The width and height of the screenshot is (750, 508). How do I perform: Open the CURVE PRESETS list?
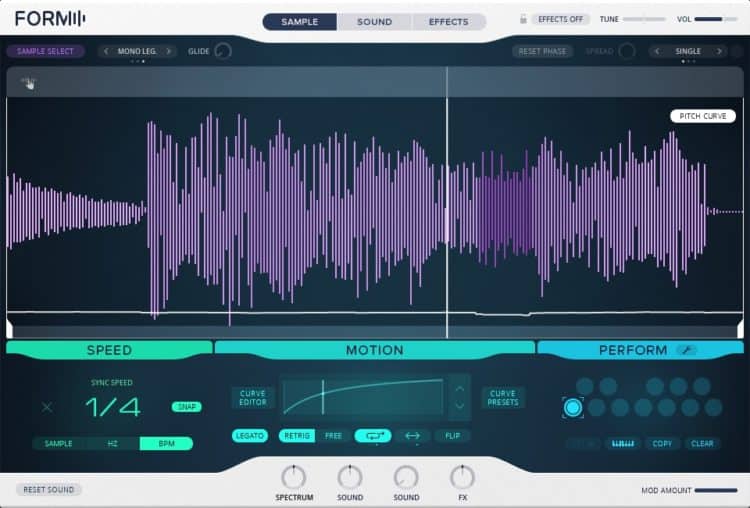[x=503, y=398]
